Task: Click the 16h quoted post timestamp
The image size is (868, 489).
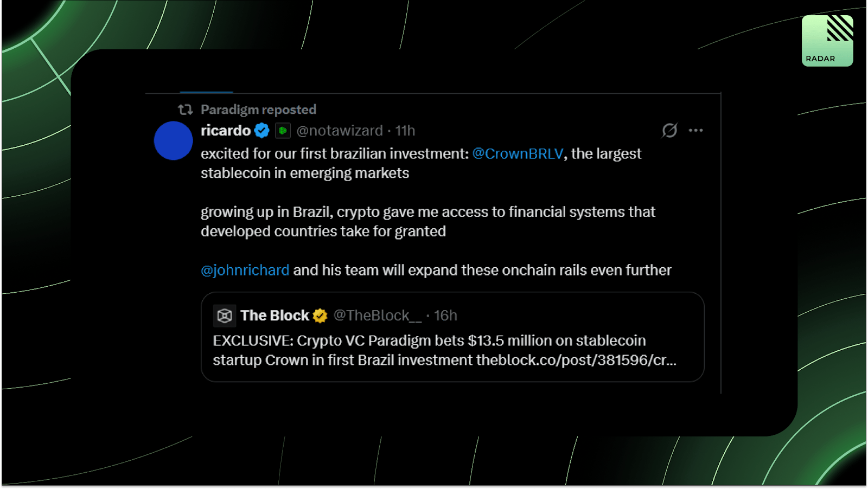Action: 445,316
